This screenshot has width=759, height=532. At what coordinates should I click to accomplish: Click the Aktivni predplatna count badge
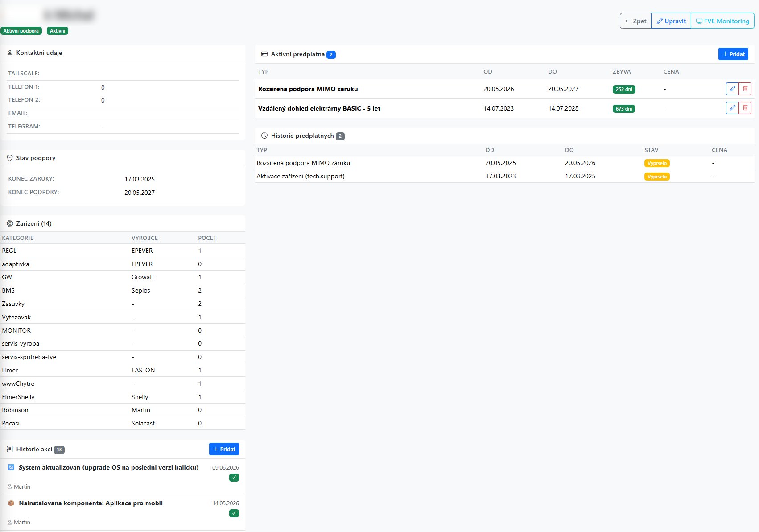[x=331, y=54]
